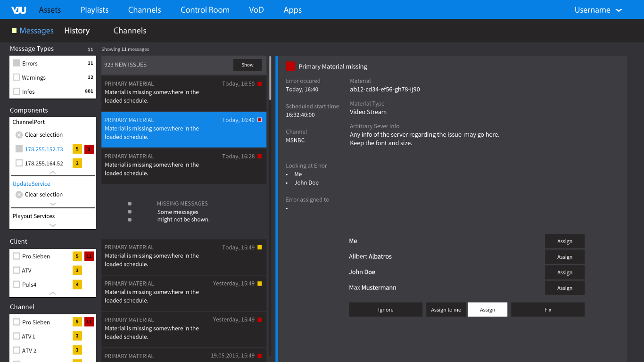Click the ChannelPort clear selection X icon
Screen dimensions: 644x362
point(19,135)
